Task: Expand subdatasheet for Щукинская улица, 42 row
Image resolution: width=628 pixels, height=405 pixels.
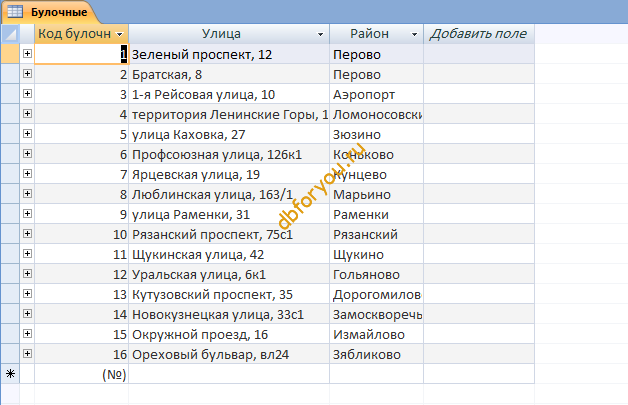Action: click(27, 254)
